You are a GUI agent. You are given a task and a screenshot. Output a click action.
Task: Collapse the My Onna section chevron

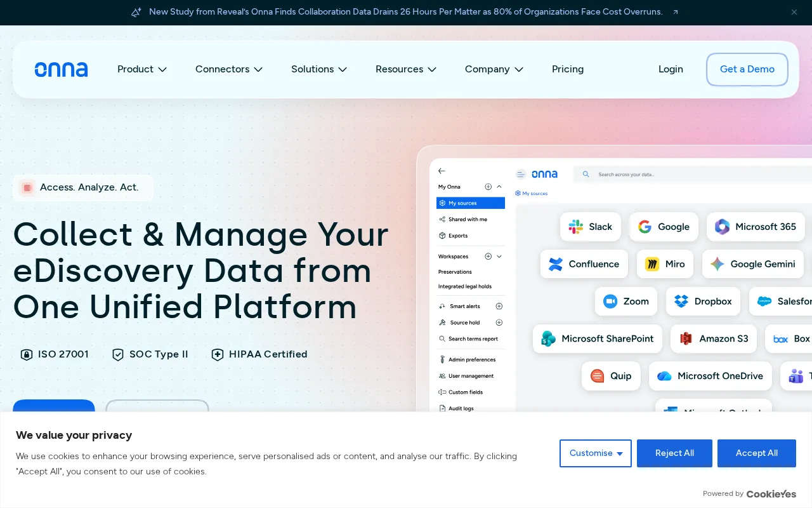[x=499, y=187]
